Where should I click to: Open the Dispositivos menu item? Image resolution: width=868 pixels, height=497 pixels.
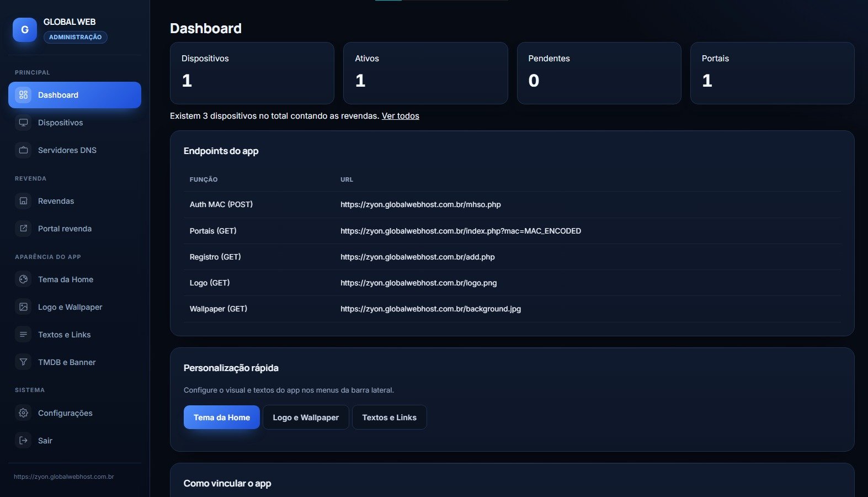[x=74, y=123]
